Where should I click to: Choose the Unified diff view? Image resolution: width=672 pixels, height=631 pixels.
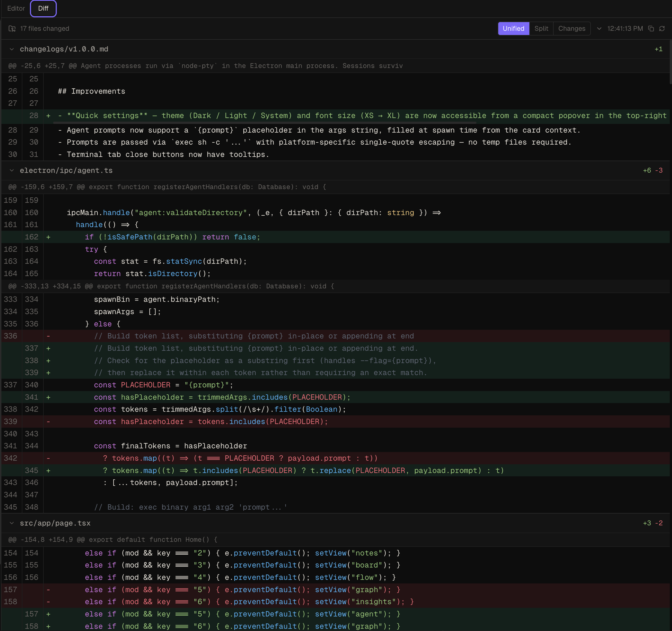[513, 29]
